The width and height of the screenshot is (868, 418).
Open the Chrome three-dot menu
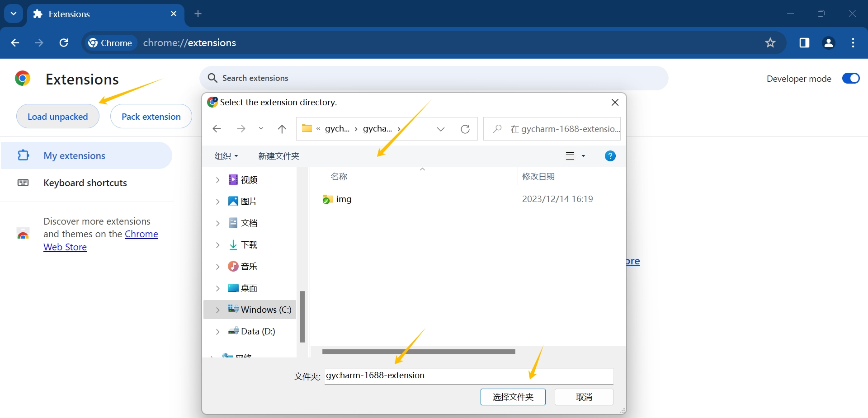click(x=853, y=42)
